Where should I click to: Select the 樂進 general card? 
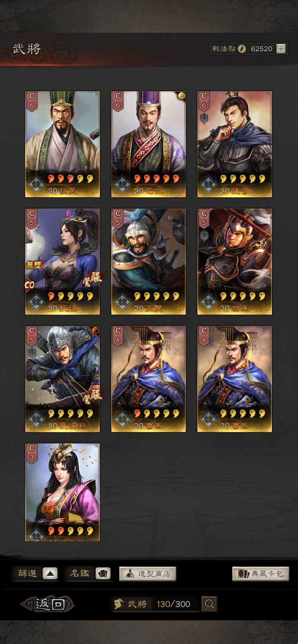[235, 262]
